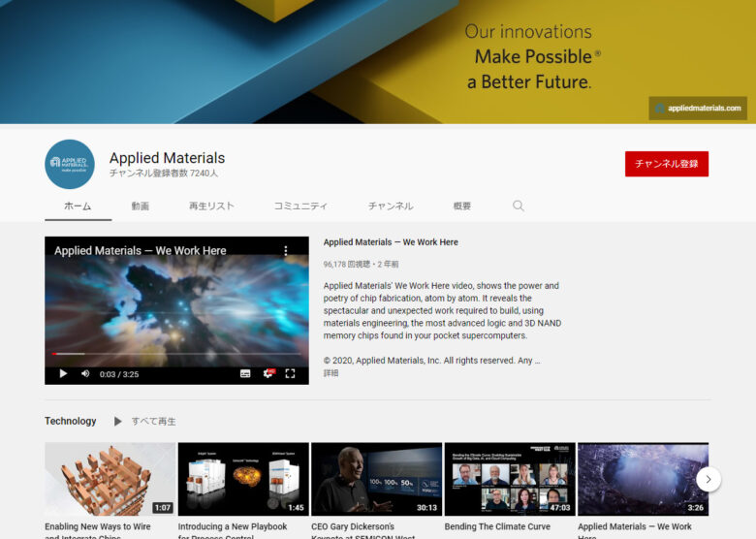The image size is (756, 539).
Task: Open video player settings gear
Action: point(268,373)
